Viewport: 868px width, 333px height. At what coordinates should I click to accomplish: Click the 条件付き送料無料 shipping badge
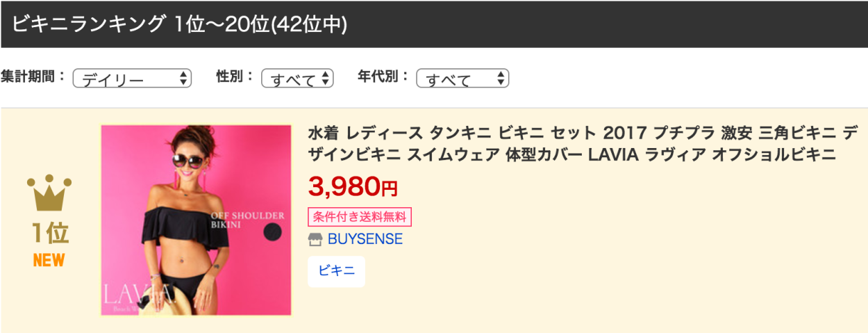(x=360, y=217)
